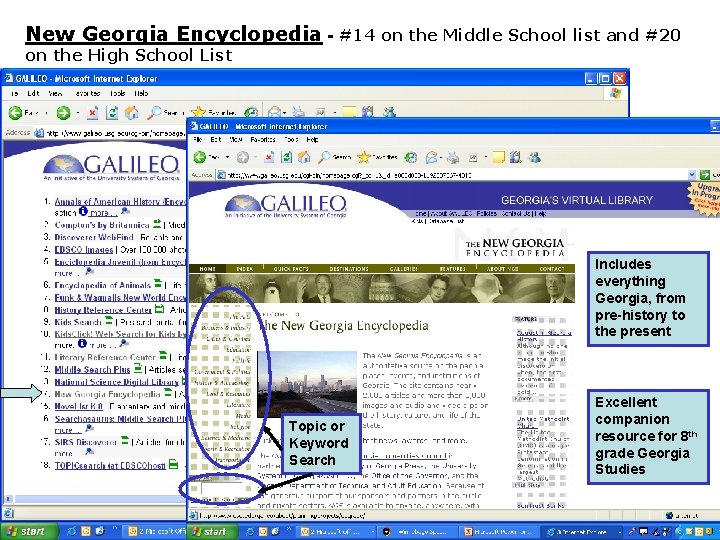The height and width of the screenshot is (540, 720).
Task: Click Print icon in the front window toolbar
Action: tap(453, 158)
